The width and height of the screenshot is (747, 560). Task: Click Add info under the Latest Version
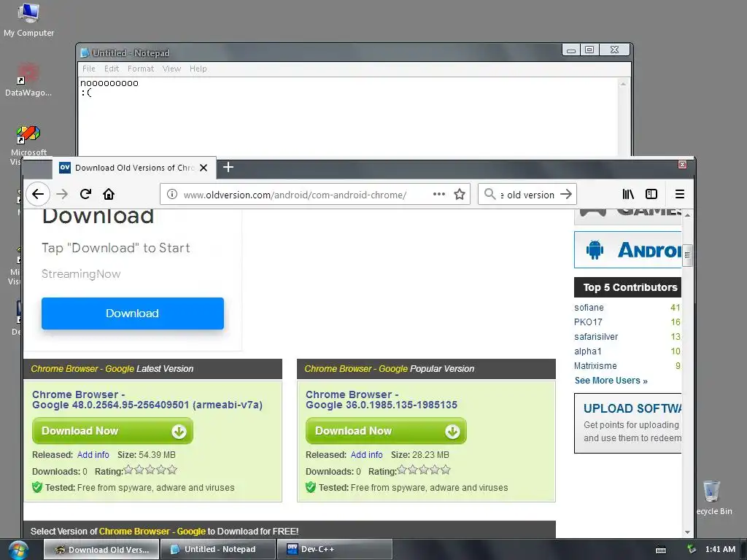click(93, 455)
